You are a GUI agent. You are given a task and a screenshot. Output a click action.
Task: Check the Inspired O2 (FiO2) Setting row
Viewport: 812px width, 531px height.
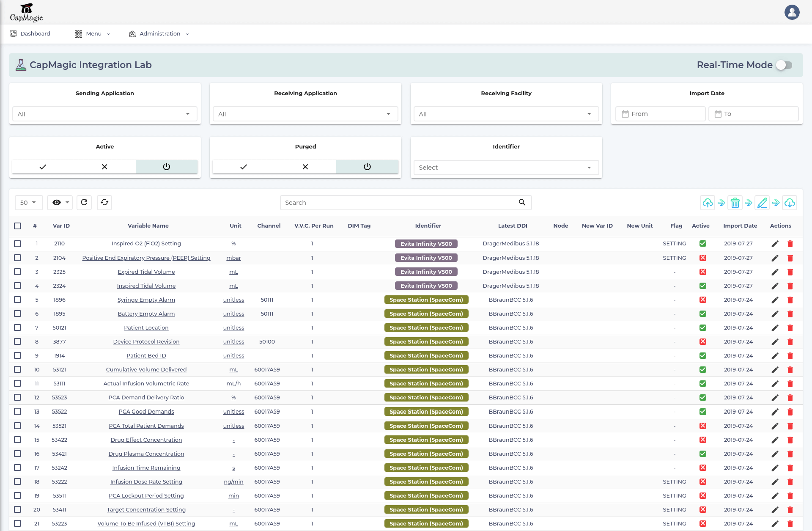(17, 244)
